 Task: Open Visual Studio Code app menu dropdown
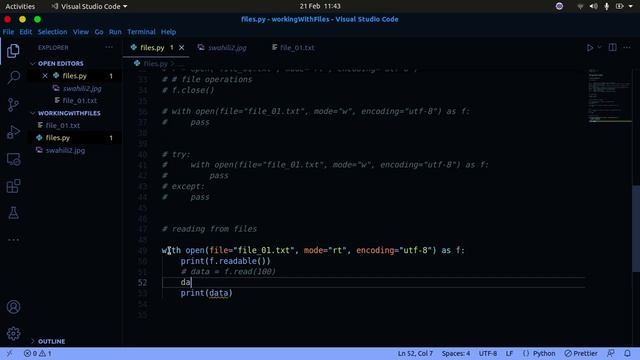click(x=89, y=6)
